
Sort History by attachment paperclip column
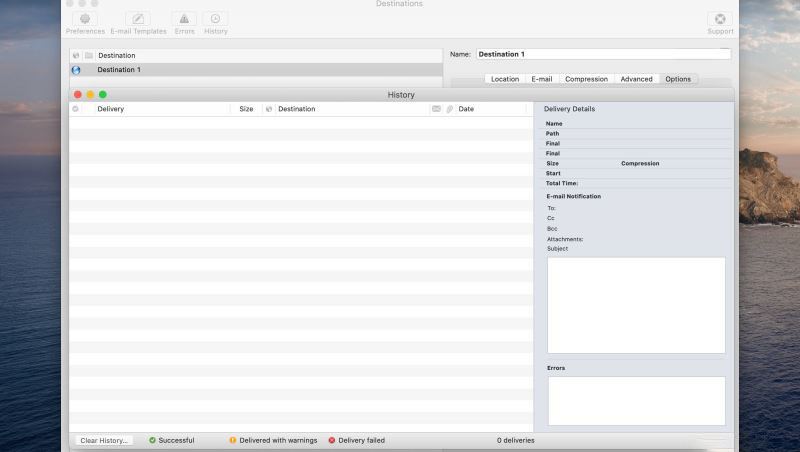pos(449,109)
